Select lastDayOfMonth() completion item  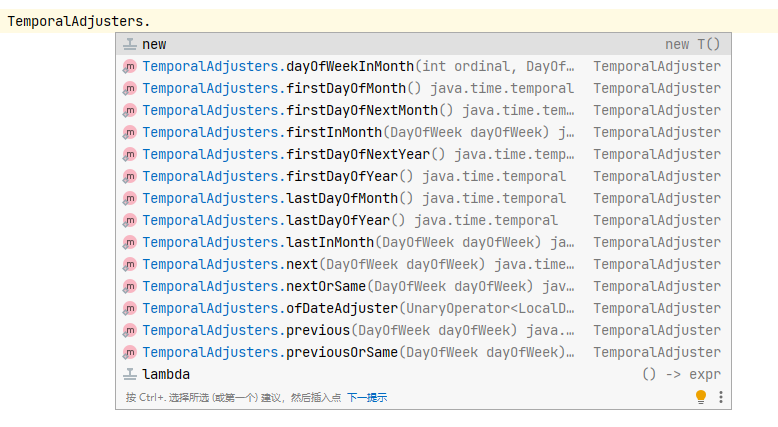click(423, 198)
